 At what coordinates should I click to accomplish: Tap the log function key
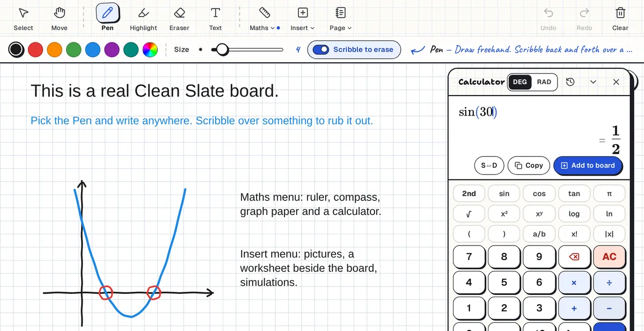tap(574, 214)
